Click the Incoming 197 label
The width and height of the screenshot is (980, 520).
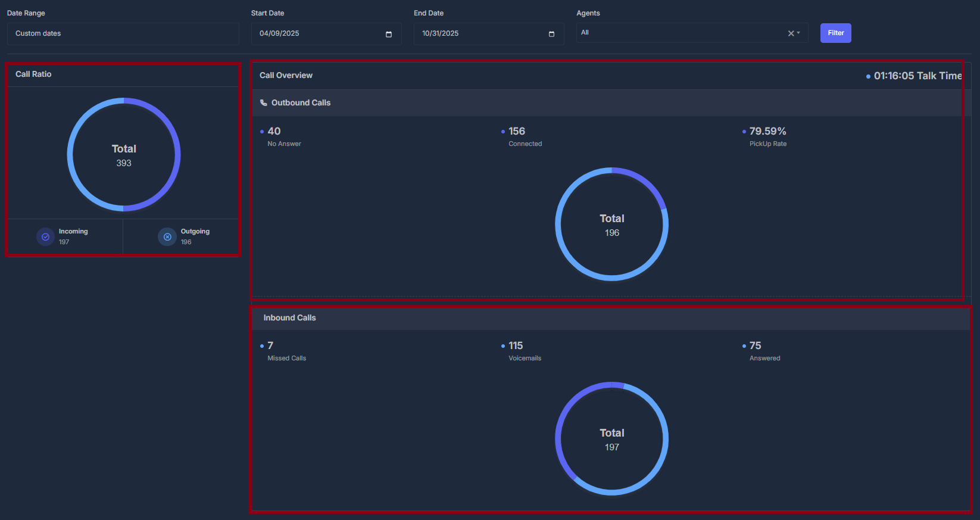coord(73,236)
